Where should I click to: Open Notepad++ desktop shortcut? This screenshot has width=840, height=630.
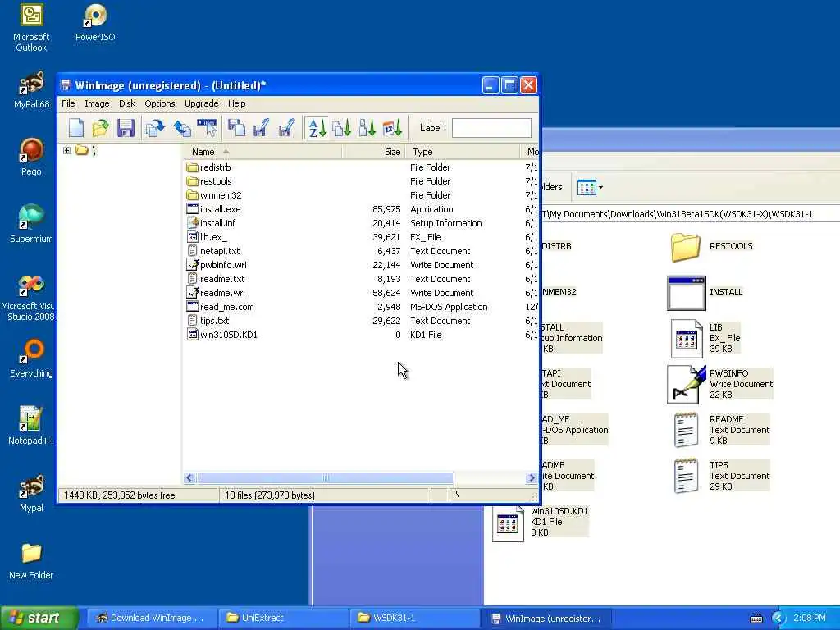(31, 426)
